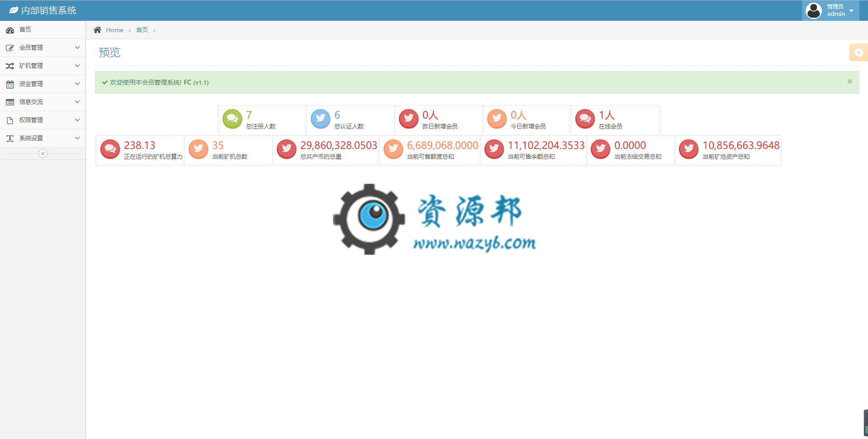Expand the 权限管理 chevron
This screenshot has height=439, width=868.
77,120
